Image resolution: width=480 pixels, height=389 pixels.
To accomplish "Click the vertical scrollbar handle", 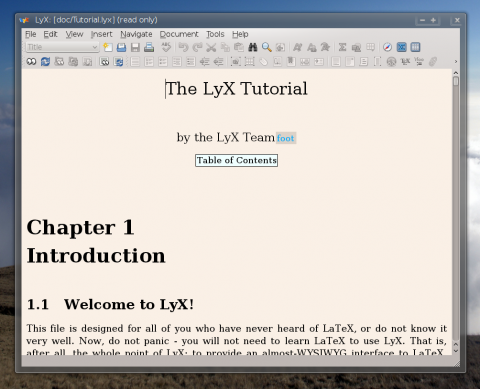I will [456, 81].
